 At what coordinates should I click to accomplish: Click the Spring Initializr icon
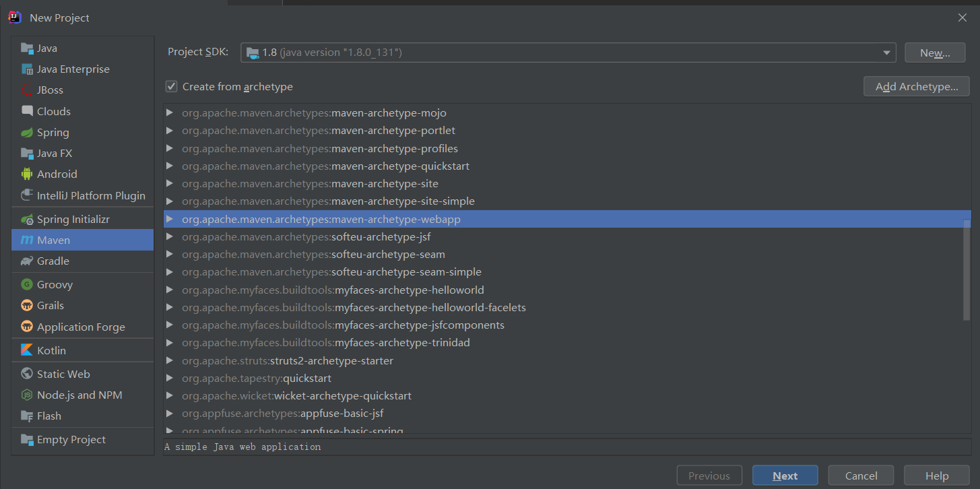(27, 219)
